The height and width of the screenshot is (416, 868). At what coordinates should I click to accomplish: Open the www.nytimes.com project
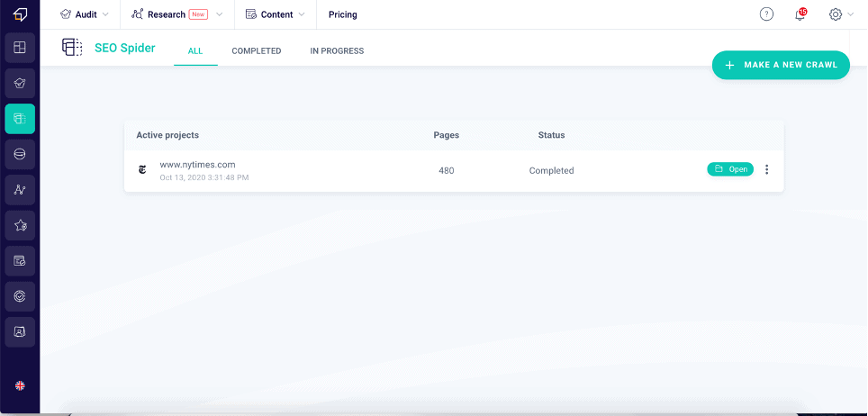[730, 169]
